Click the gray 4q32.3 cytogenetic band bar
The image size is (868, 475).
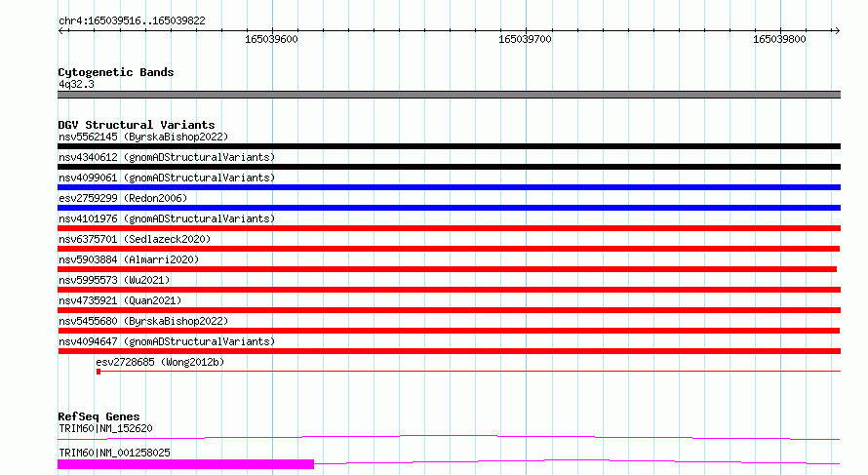point(449,95)
